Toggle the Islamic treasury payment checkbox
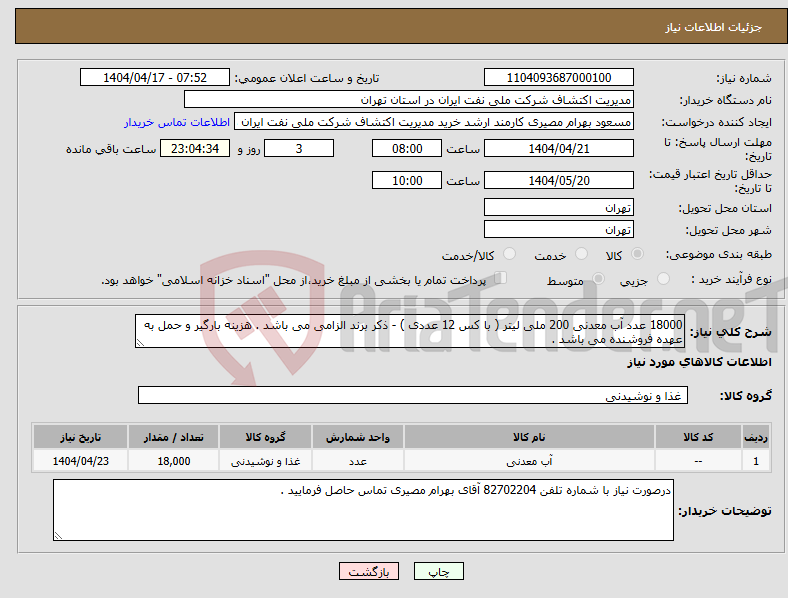Viewport: 788px width, 598px height. coord(500,278)
